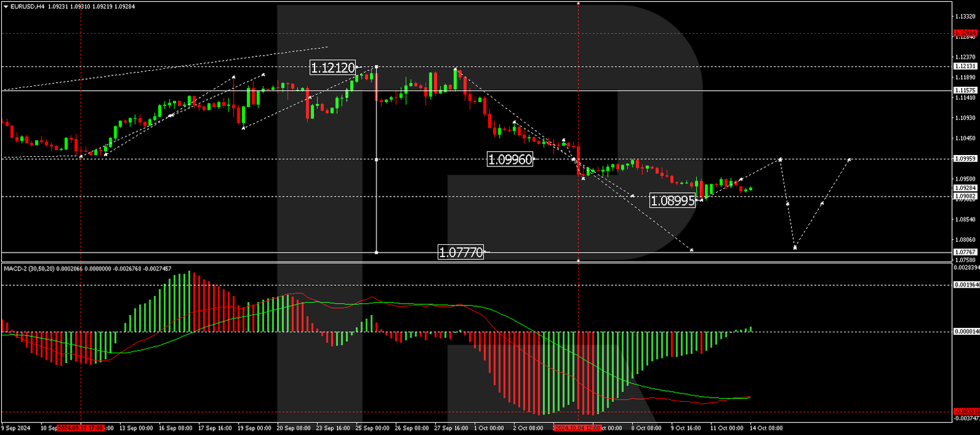Click the 1.07767 support price marker
Viewport: 980px width, 435px height.
pos(964,251)
